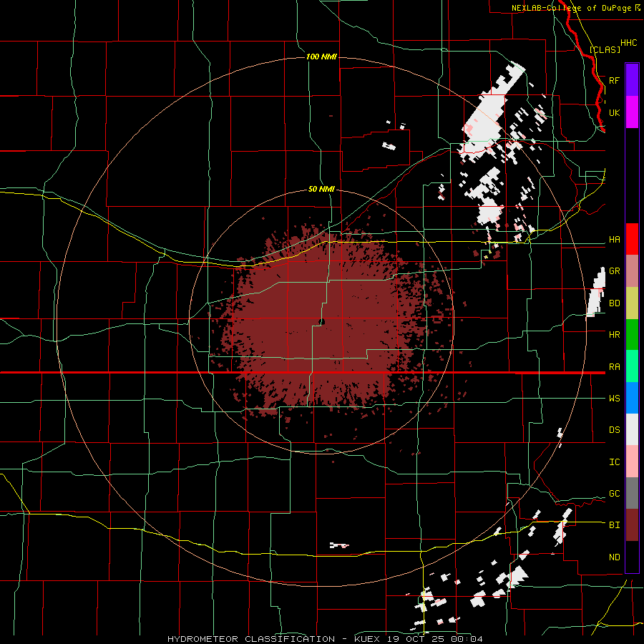
Task: Click the "WS" legend label
Action: (614, 399)
